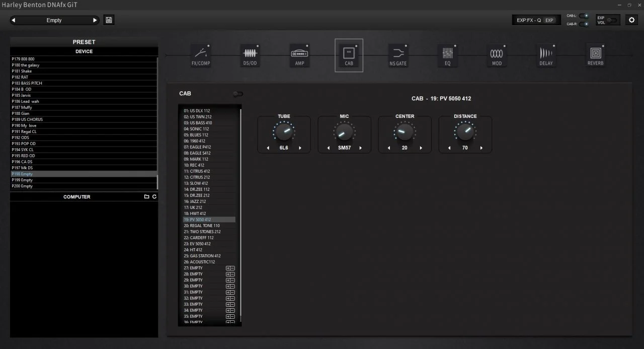644x349 pixels.
Task: Click the COMPUTER section header
Action: (x=77, y=197)
